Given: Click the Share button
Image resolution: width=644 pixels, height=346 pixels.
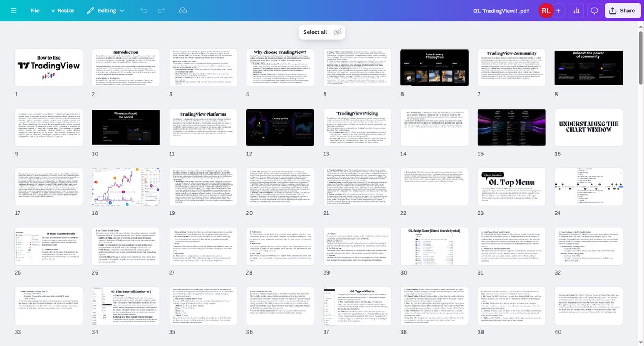Looking at the screenshot, I should [622, 10].
